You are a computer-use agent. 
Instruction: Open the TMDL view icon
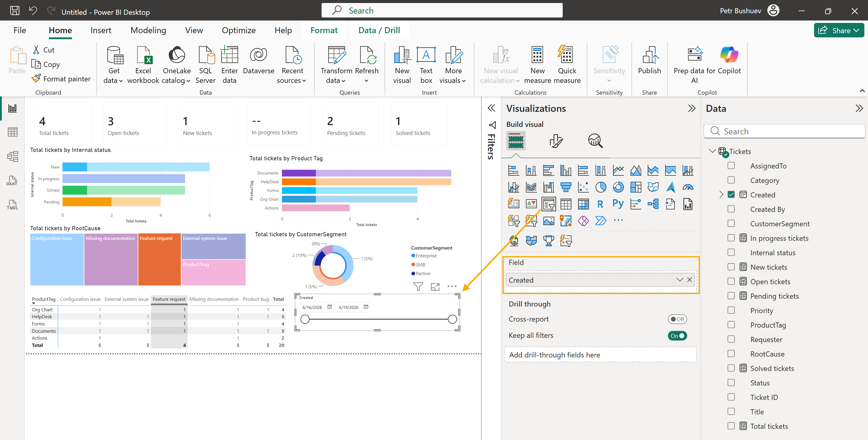coord(12,205)
